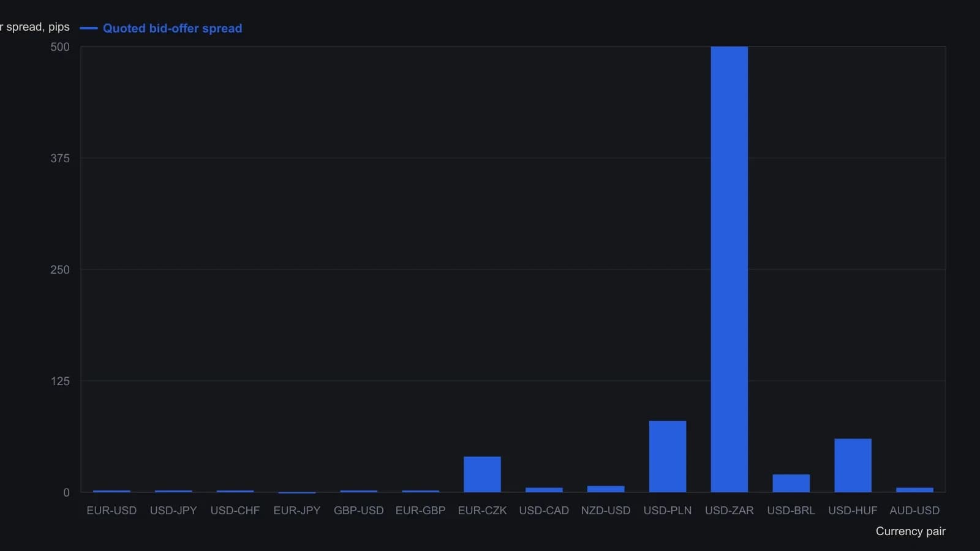Select the EUR-CZK bar
Viewport: 980px width, 551px height.
482,474
